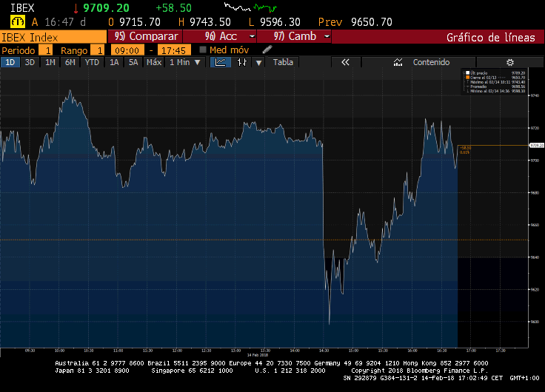Toggle the Med móv checkbox

[203, 50]
